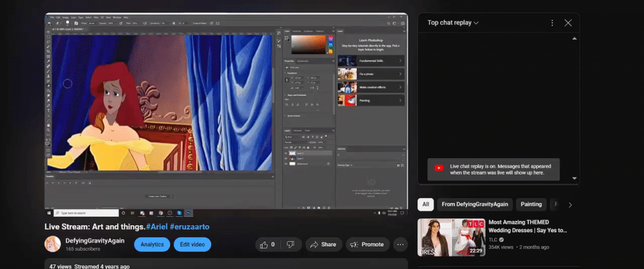644x269 pixels.
Task: Open the View by Type dropdown in Libraries
Action: [345, 165]
